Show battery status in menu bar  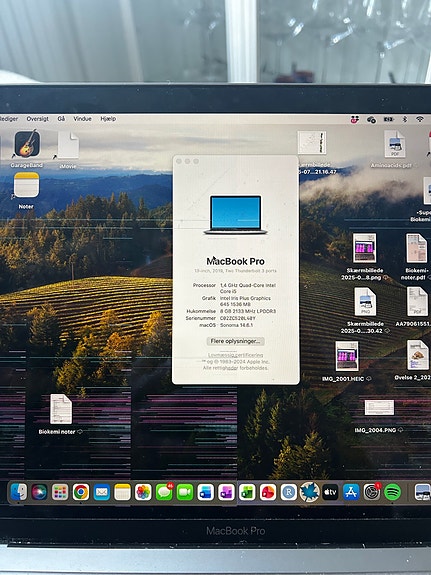pyautogui.click(x=388, y=119)
